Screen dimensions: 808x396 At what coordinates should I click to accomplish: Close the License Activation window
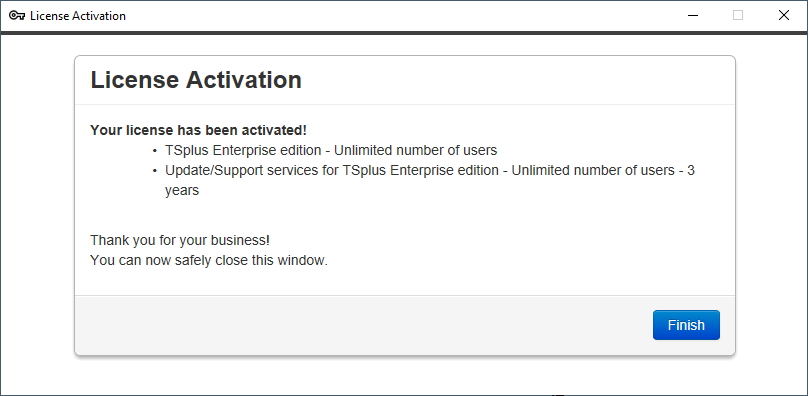point(783,15)
